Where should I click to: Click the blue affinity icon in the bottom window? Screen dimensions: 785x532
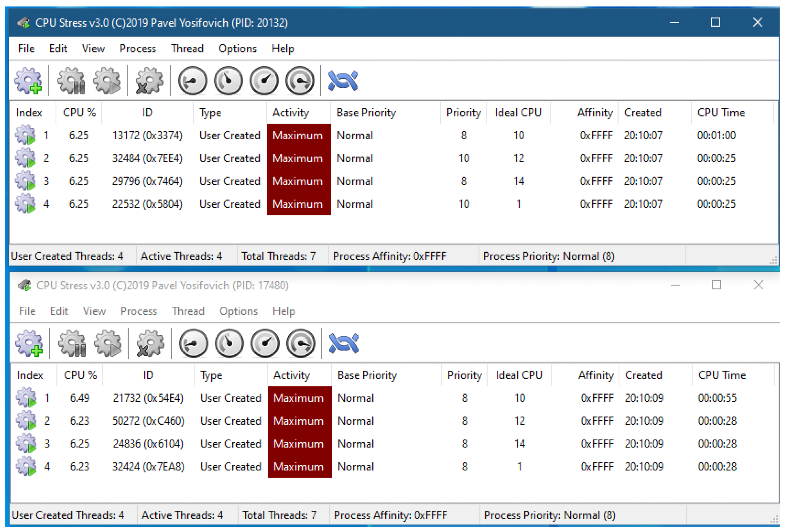(x=343, y=343)
